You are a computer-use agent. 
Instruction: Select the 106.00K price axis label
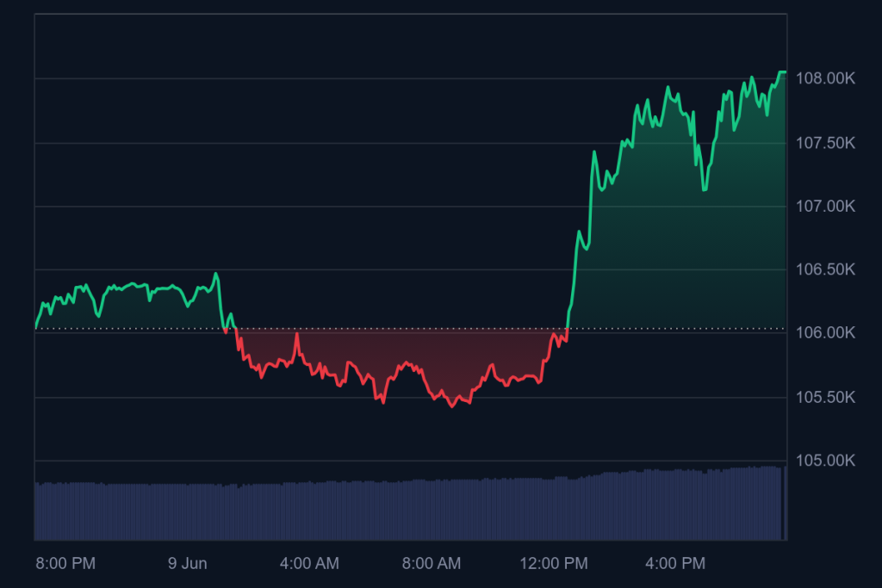pos(824,333)
